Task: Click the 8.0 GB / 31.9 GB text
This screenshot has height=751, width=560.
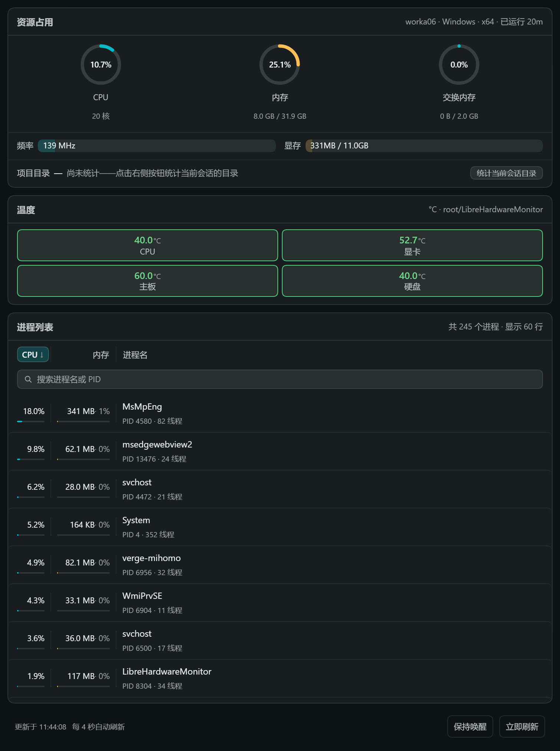Action: coord(280,116)
